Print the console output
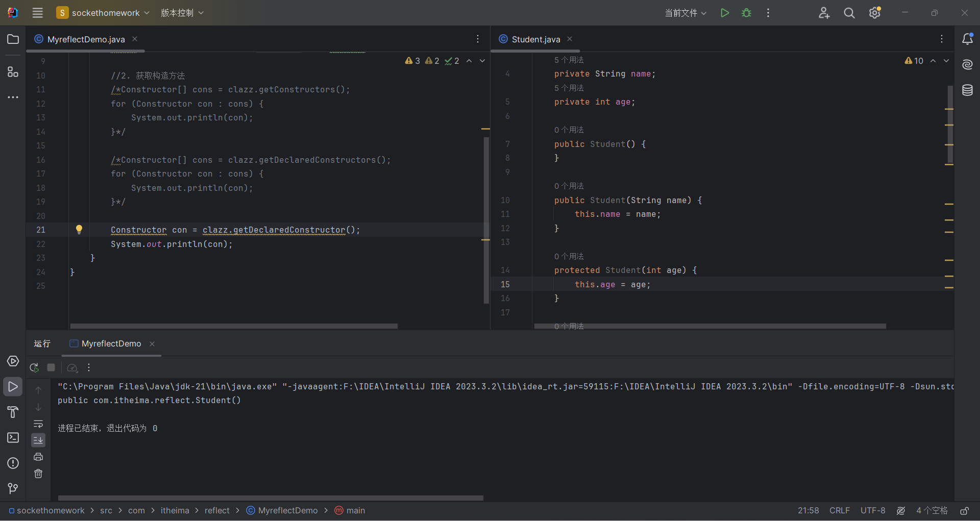This screenshot has width=980, height=521. 38,457
